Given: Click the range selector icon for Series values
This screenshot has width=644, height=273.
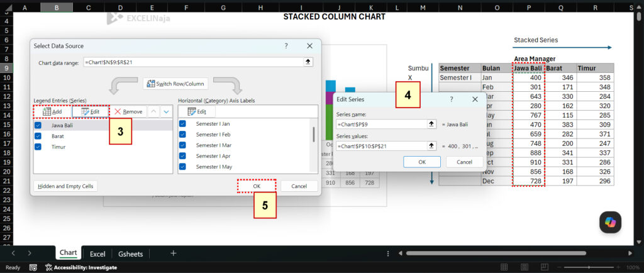Looking at the screenshot, I should (431, 146).
